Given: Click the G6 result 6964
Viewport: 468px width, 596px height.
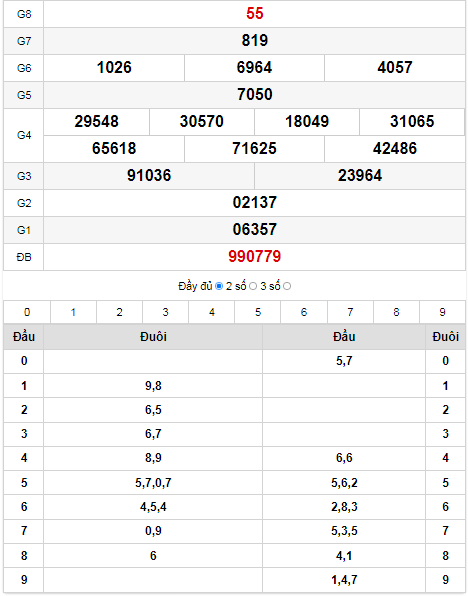Looking at the screenshot, I should coord(254,67).
